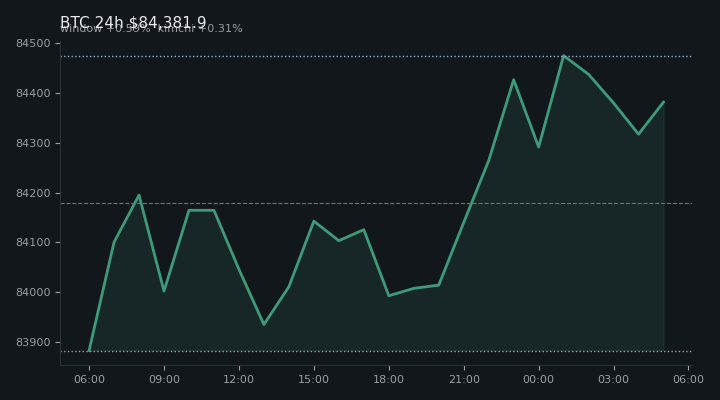The height and width of the screenshot is (400, 720).
Task: Click the 84200 price axis label
Action: (x=33, y=193)
